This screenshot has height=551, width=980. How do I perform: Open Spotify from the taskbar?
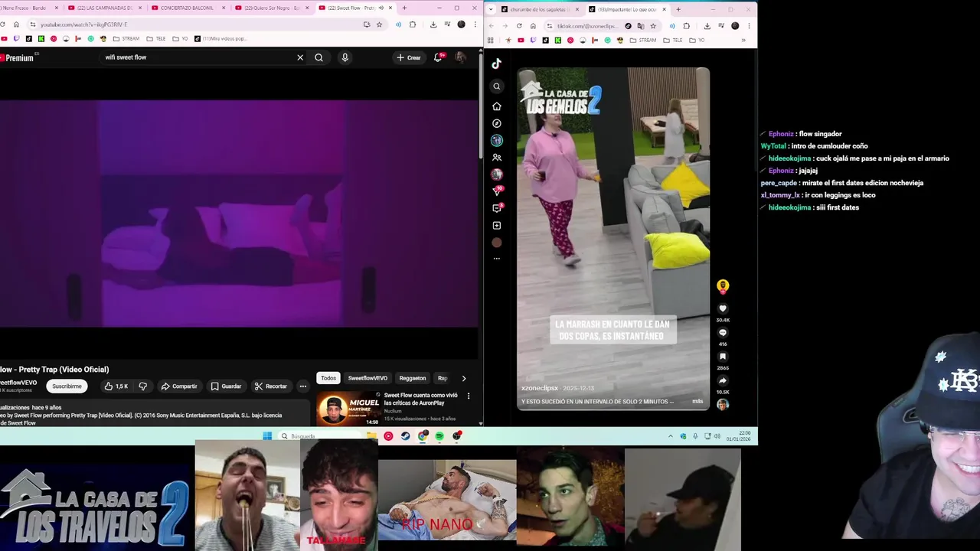(x=439, y=436)
